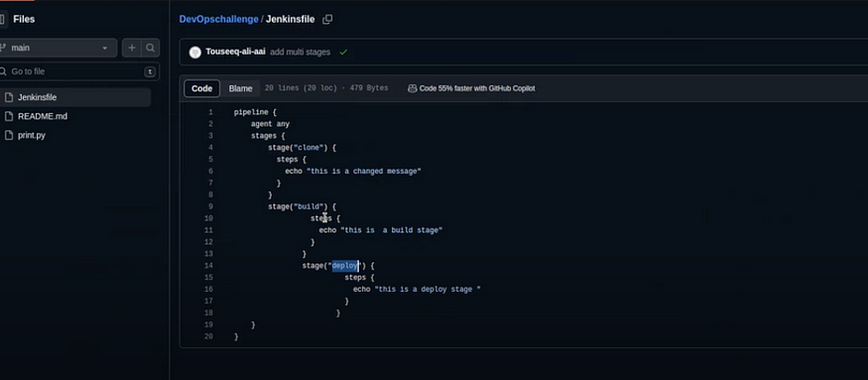Switch to the Code tab
The height and width of the screenshot is (380, 868).
click(201, 88)
